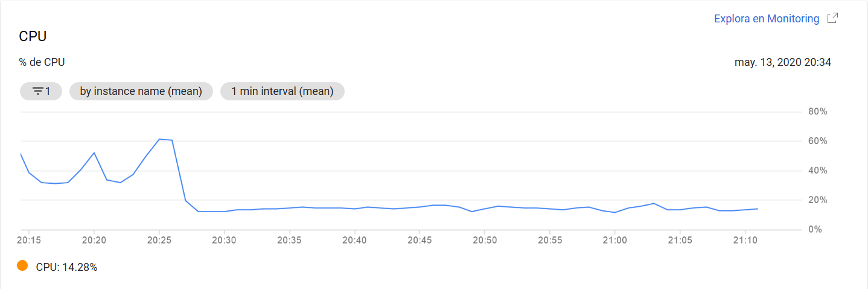Click the % de CPU subtitle
Screen dimensions: 868x289
(42, 62)
